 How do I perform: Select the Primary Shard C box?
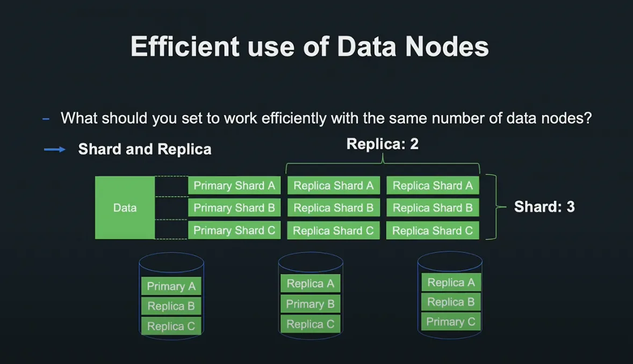coord(234,230)
